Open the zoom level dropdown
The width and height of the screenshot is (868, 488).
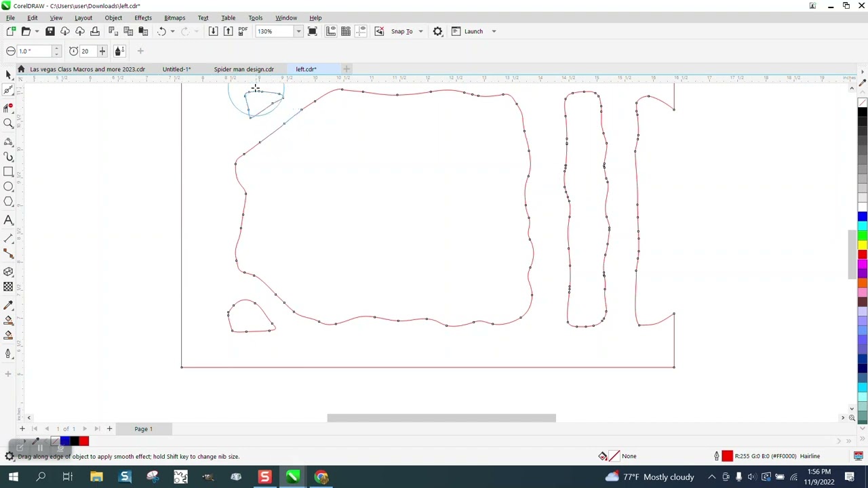(298, 31)
